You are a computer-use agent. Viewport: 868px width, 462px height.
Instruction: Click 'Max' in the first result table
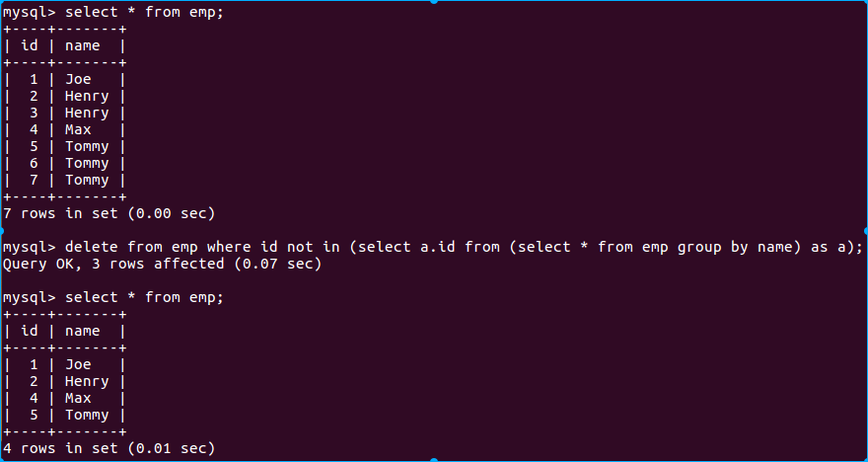pyautogui.click(x=78, y=129)
